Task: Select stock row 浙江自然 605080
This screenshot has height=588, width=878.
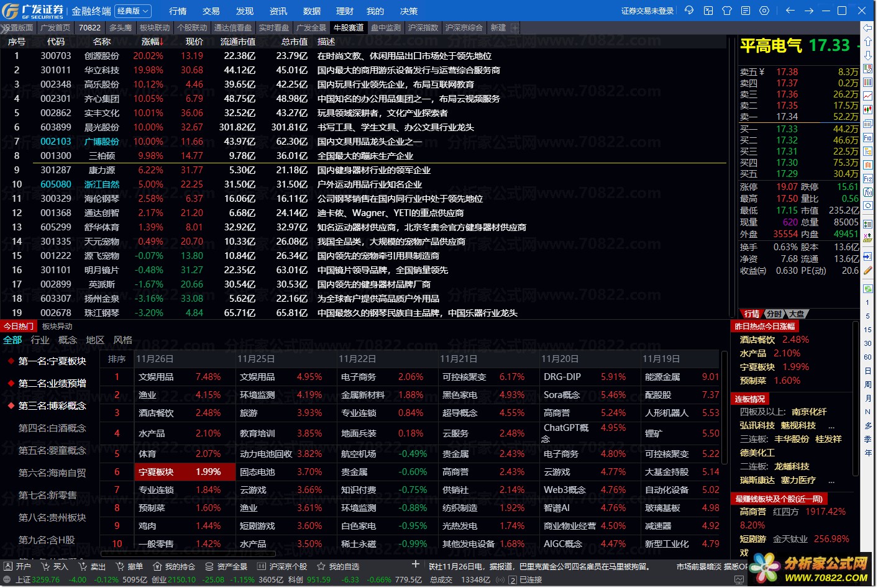Action: (364, 184)
